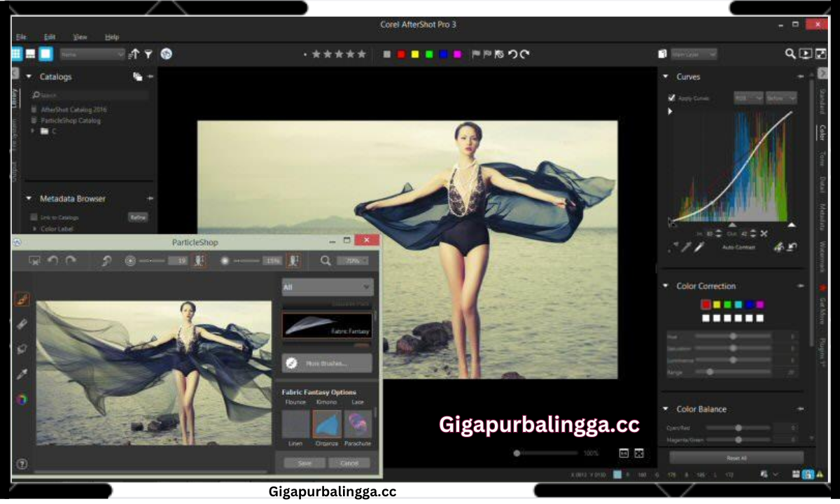The height and width of the screenshot is (504, 840).
Task: Switch to the Watermark side tab
Action: [x=822, y=257]
